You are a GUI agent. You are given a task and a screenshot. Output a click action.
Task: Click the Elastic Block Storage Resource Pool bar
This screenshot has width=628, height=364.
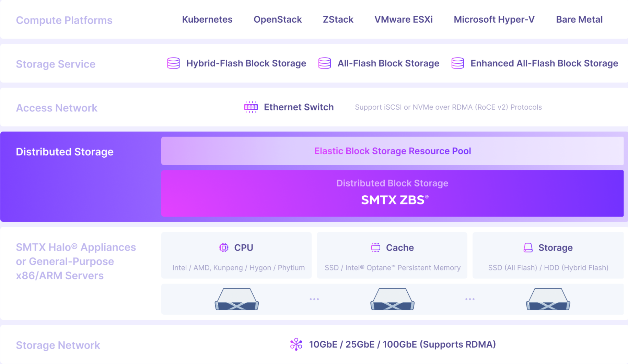[x=392, y=151]
